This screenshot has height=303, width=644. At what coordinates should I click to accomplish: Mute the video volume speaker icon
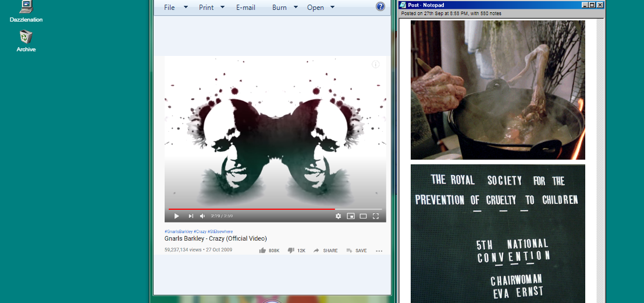click(202, 216)
